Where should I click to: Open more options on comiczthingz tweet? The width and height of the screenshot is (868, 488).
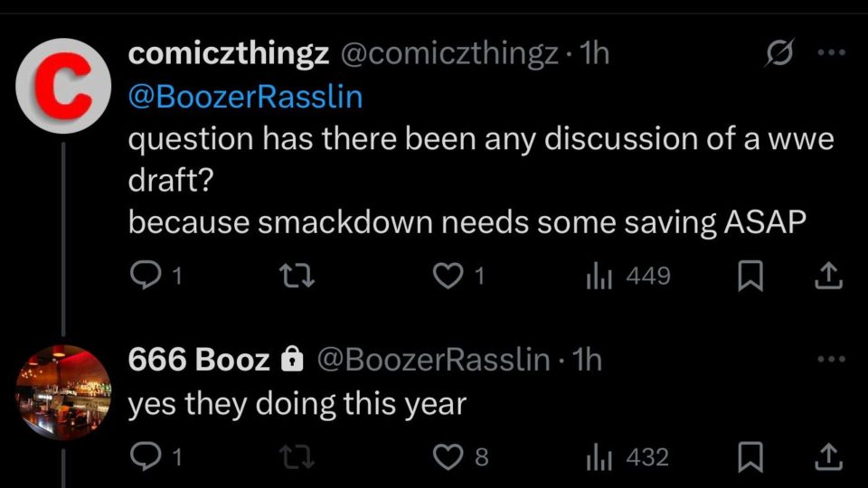coord(831,52)
